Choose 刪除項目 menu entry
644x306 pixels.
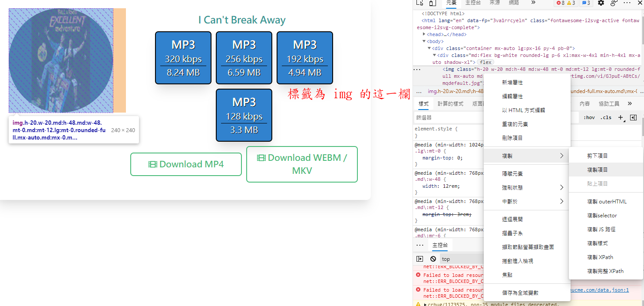[x=526, y=138]
